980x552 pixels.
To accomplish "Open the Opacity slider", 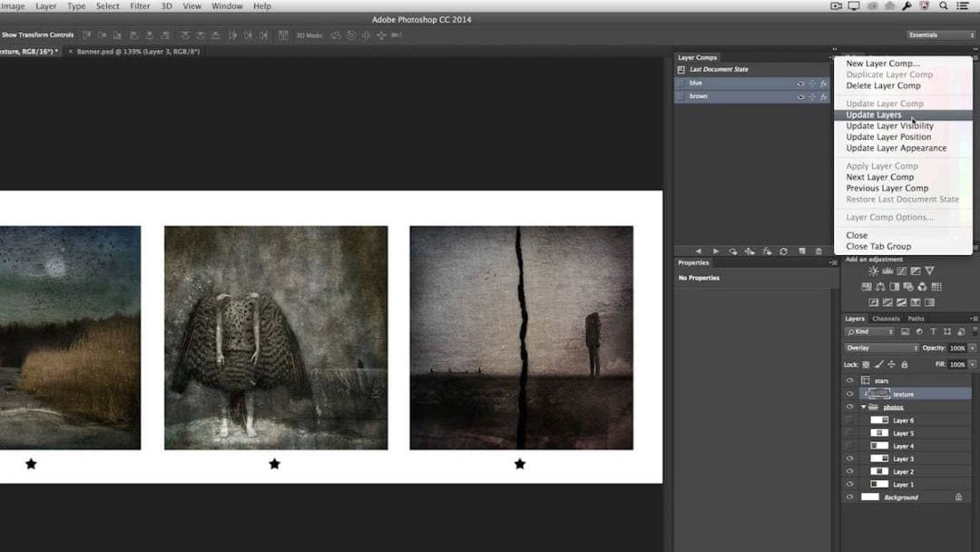I will [972, 347].
